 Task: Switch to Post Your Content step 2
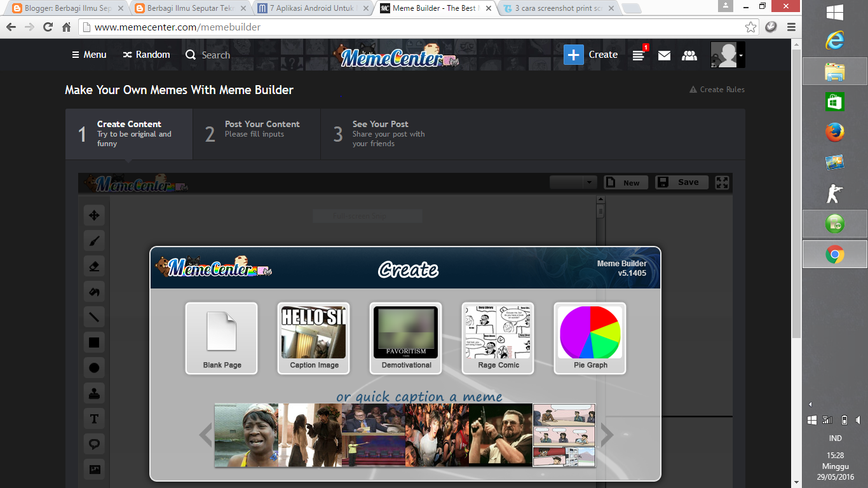(257, 134)
